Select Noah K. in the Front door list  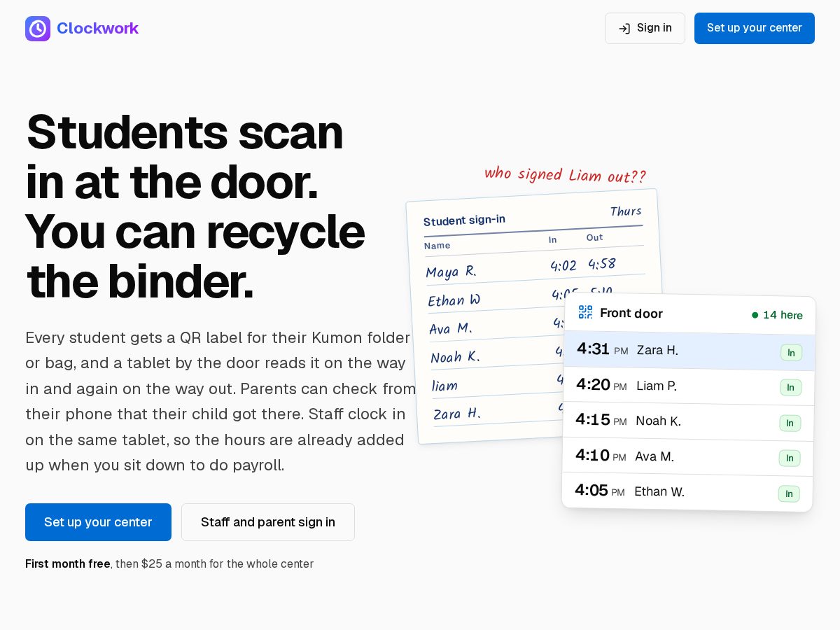pos(658,421)
